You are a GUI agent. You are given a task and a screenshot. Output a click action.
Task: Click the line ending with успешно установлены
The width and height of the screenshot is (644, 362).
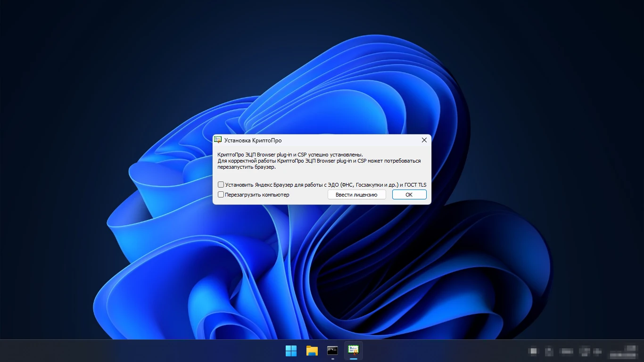pyautogui.click(x=290, y=155)
